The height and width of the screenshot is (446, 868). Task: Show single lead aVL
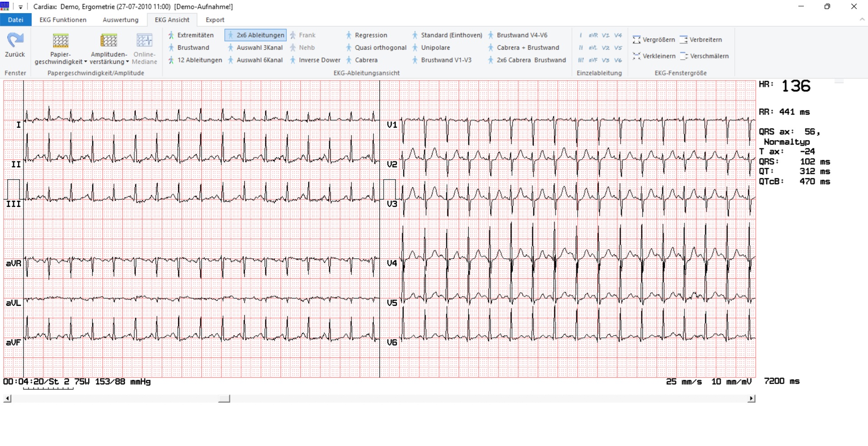(x=593, y=47)
